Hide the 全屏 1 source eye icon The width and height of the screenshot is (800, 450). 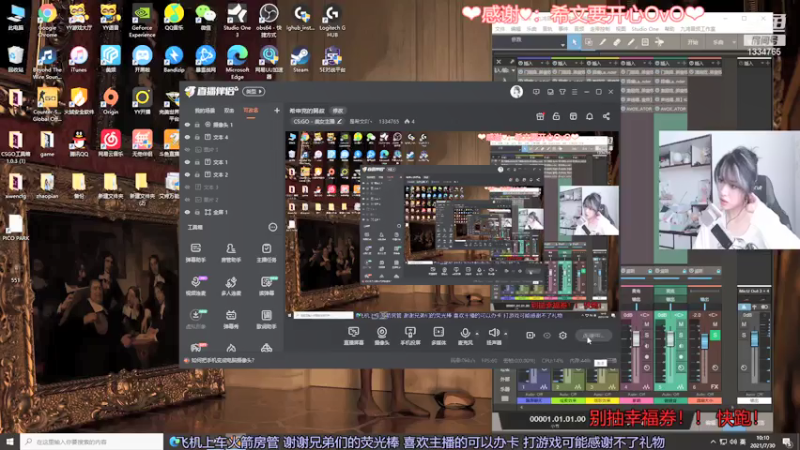pyautogui.click(x=187, y=212)
